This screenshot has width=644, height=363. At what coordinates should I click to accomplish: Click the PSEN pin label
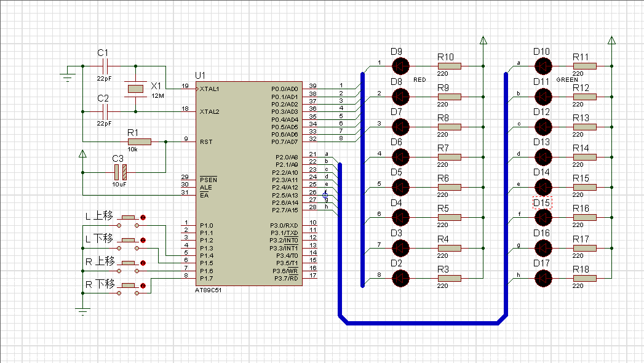[209, 180]
